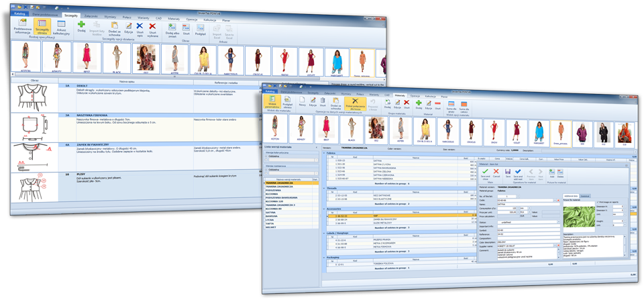The image size is (644, 302).
Task: Click Widok parametrów icon in Materiały window
Action: 272,103
